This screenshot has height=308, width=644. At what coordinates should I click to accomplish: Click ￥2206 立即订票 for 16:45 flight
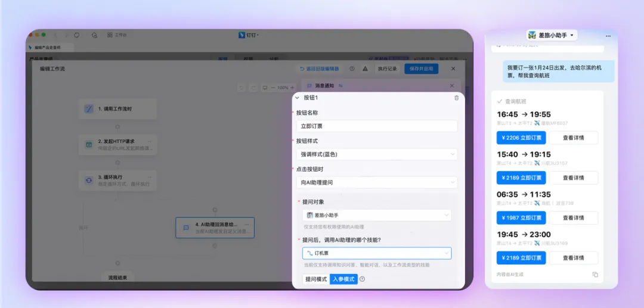[521, 138]
